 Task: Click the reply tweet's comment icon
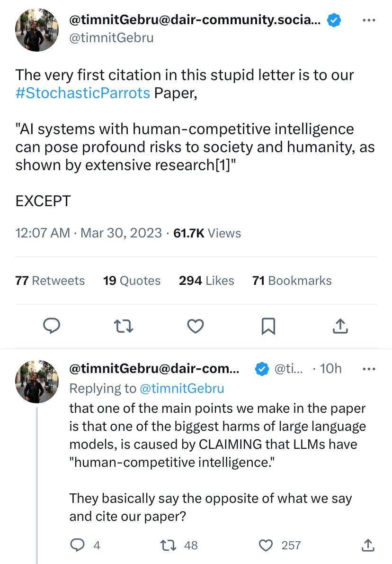[x=77, y=546]
